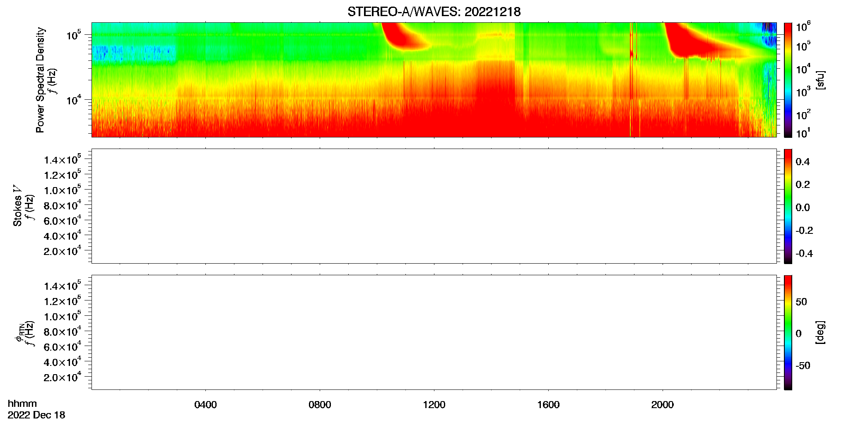Click the [sfu] unit label

(x=820, y=80)
